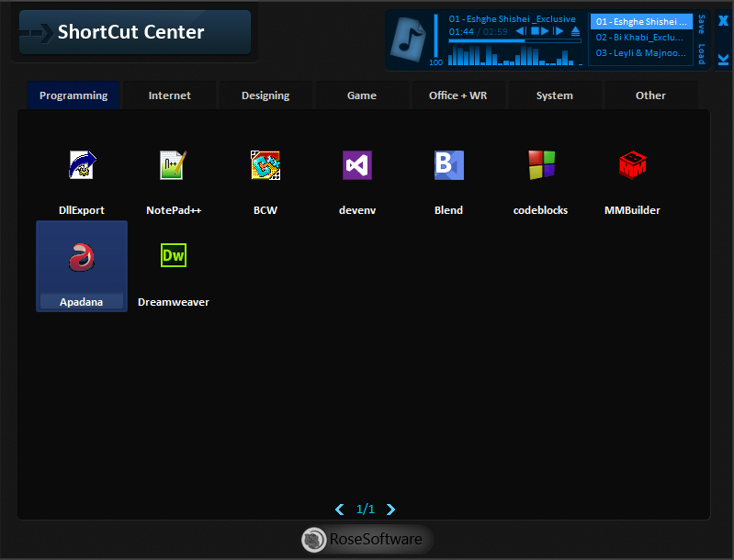Click the eject/open file button
The width and height of the screenshot is (734, 560).
point(575,31)
